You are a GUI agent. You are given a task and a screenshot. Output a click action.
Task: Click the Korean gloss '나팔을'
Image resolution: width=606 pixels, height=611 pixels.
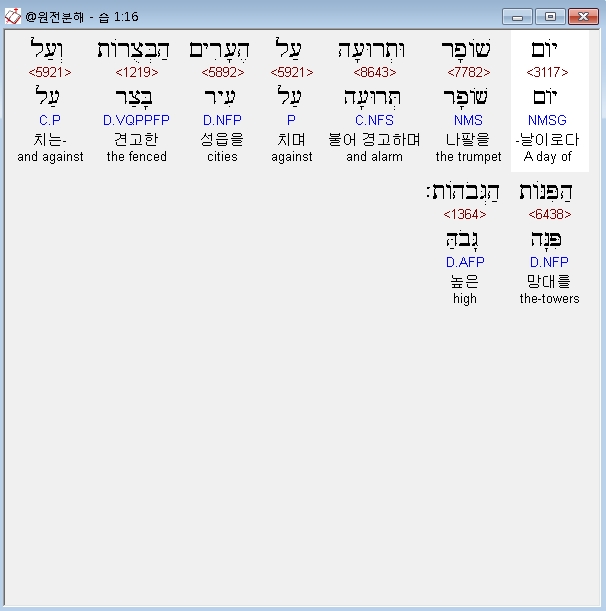coord(468,140)
